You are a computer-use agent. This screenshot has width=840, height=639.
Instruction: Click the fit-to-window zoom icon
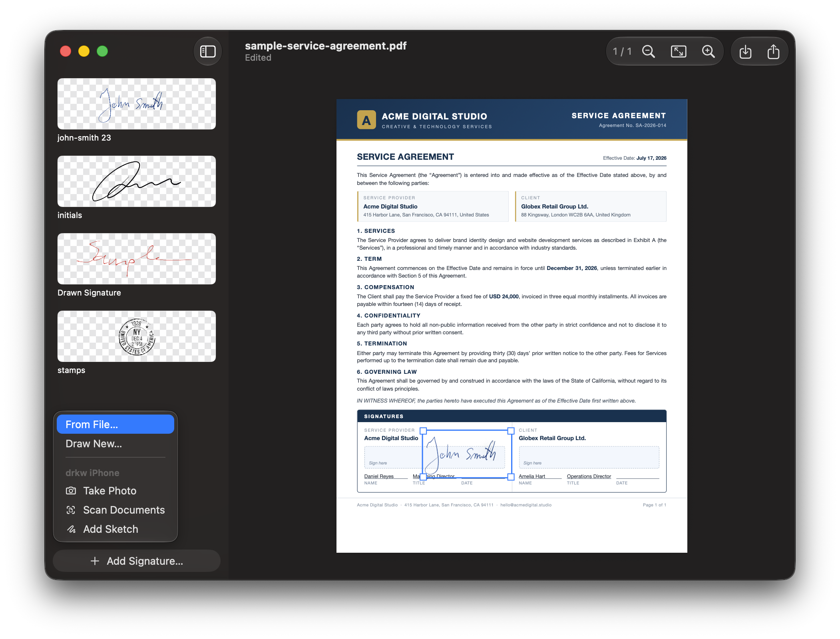678,52
